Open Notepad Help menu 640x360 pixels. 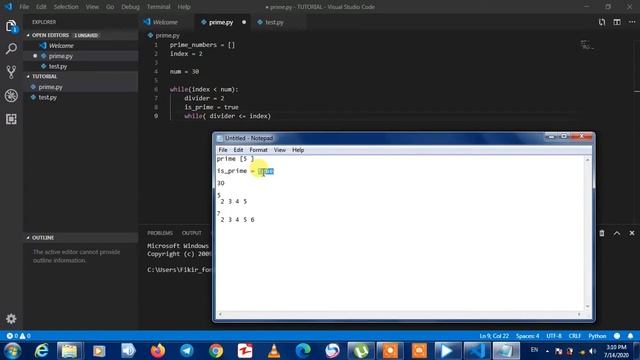[x=298, y=150]
